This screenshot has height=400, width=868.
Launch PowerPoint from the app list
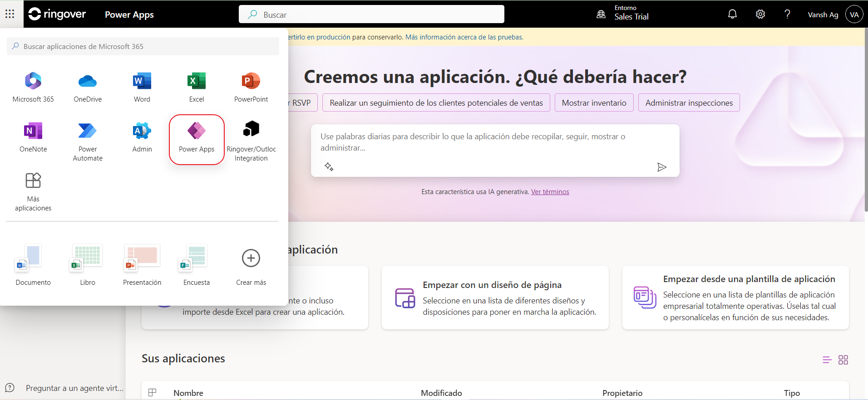[x=251, y=87]
